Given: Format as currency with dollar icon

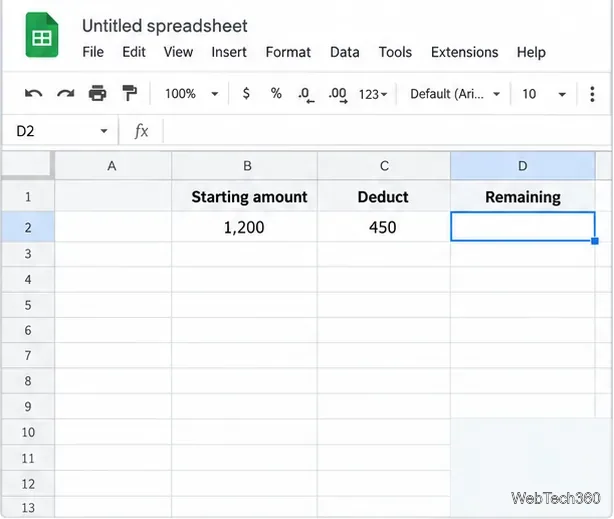Looking at the screenshot, I should pyautogui.click(x=246, y=94).
